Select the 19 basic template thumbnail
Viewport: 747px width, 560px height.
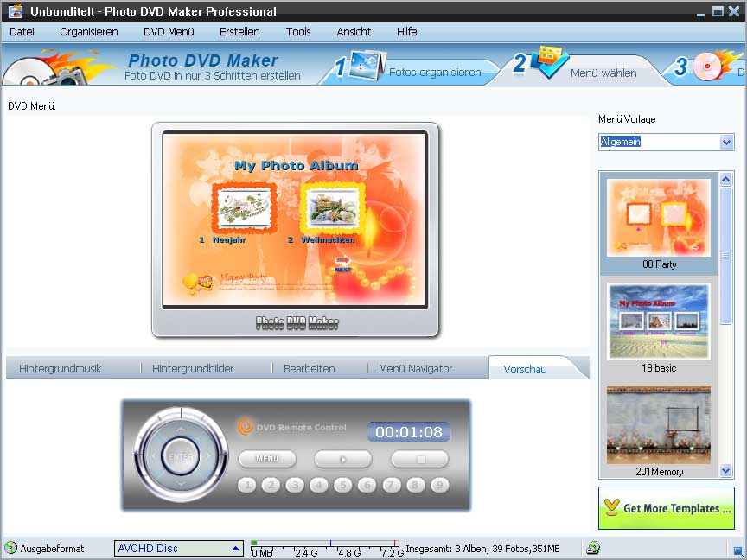659,321
